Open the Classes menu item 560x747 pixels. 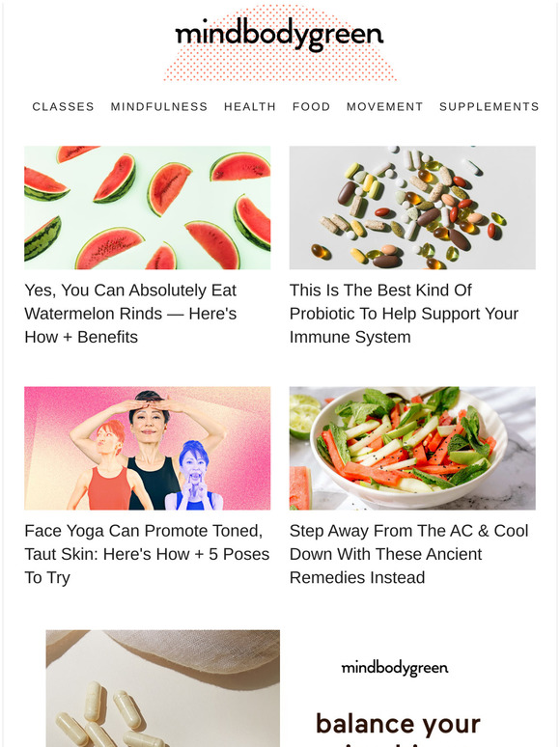point(63,107)
